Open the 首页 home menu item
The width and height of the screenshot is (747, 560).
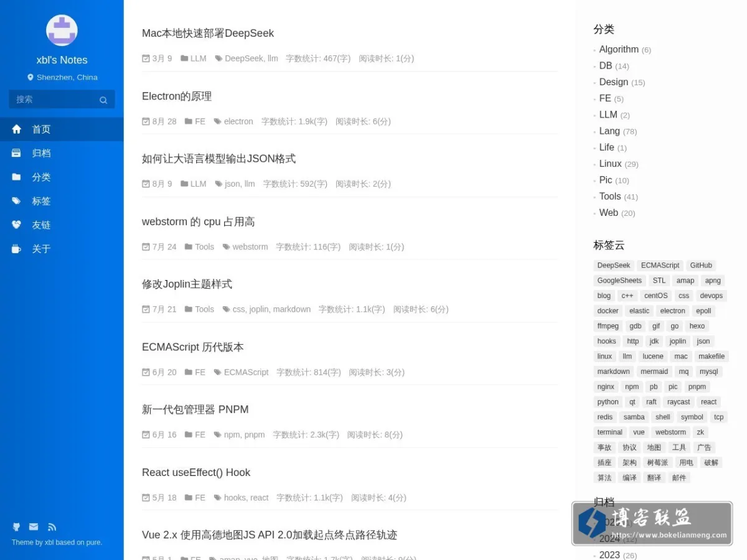point(62,129)
